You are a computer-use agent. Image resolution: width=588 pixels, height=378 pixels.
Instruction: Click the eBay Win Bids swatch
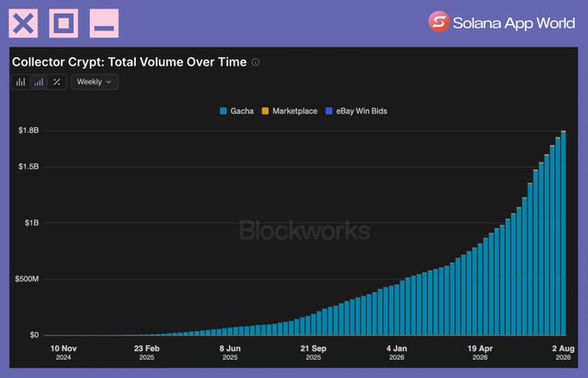pyautogui.click(x=329, y=111)
